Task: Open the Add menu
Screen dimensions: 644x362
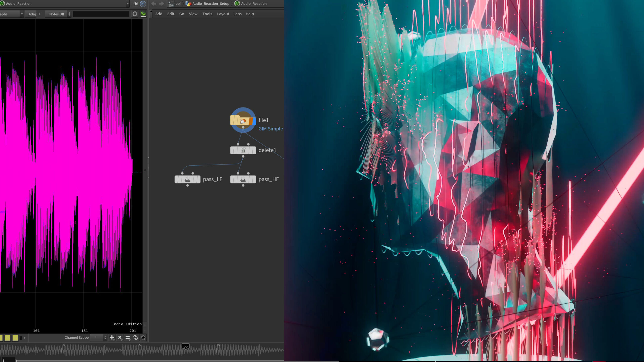Action: 159,14
